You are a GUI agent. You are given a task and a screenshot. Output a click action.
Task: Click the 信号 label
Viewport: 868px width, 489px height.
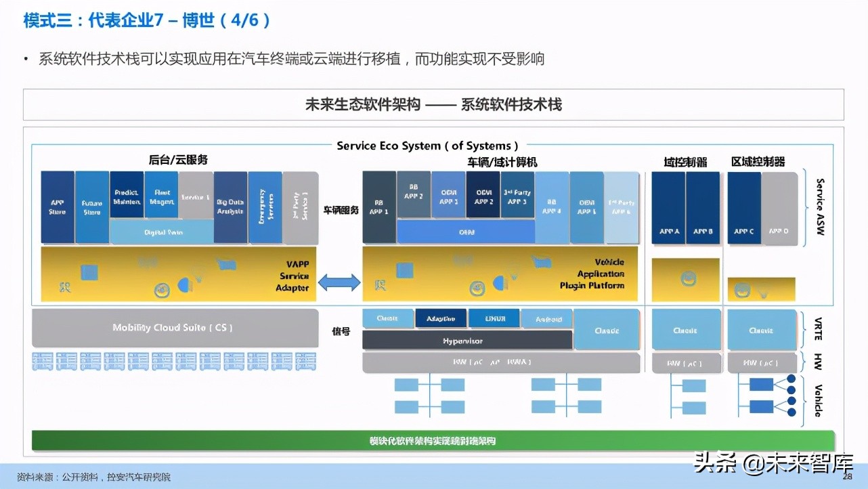click(341, 331)
